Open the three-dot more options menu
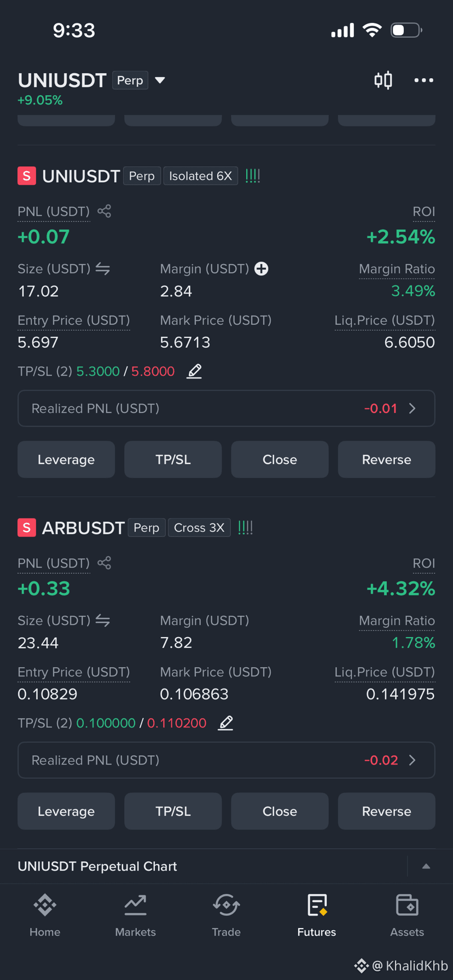The height and width of the screenshot is (980, 453). (x=423, y=80)
